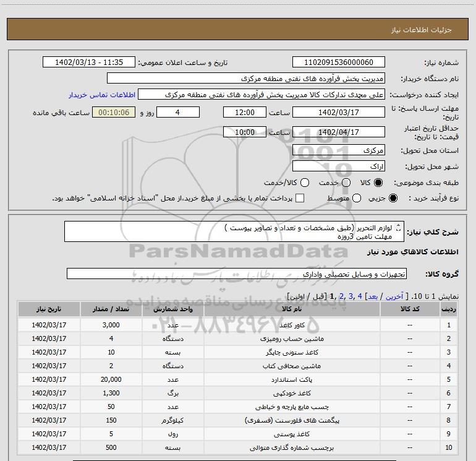Click the ایجاد کننده درخواست field
The image size is (476, 461).
(261, 95)
